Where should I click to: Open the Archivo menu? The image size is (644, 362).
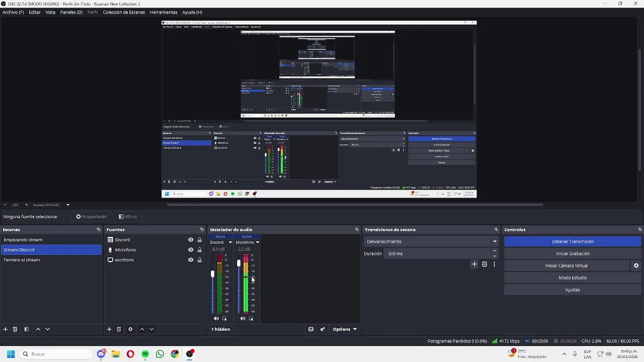tap(13, 12)
